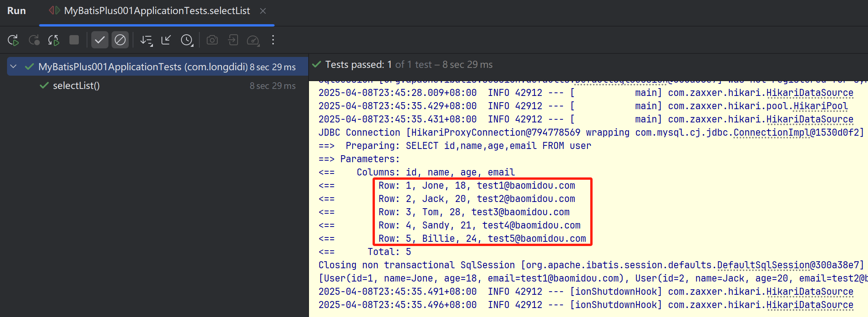Viewport: 868px width, 317px height.
Task: Click the Stop process square icon
Action: [x=74, y=40]
